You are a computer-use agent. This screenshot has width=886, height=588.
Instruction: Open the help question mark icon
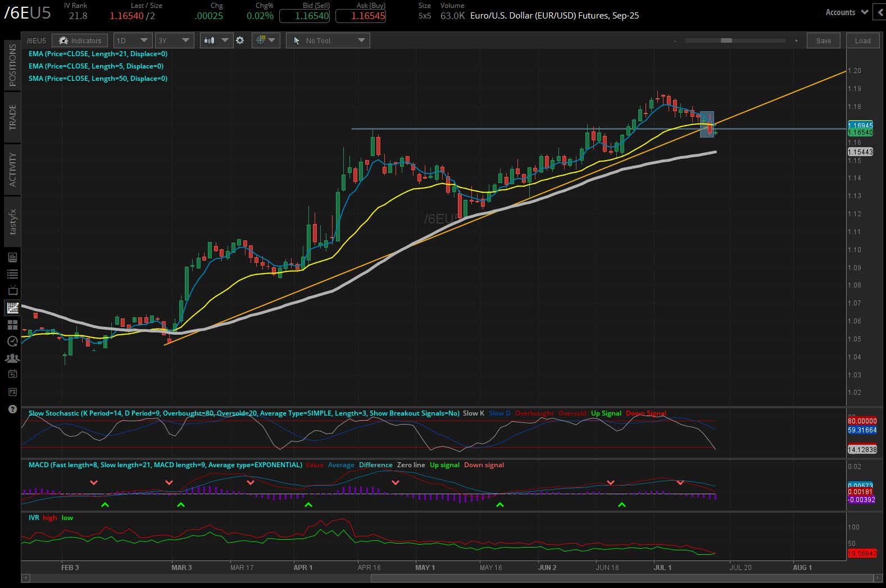point(12,409)
